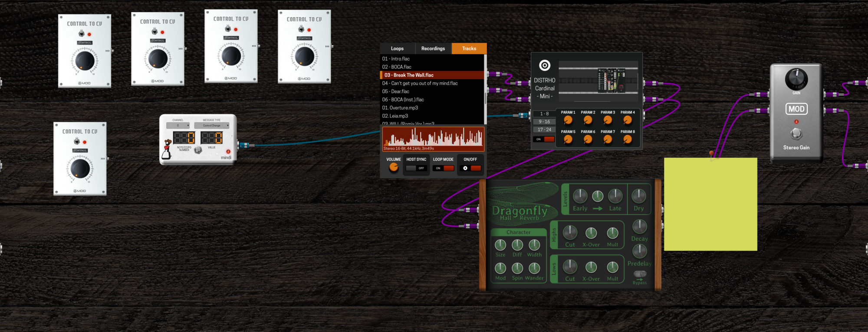This screenshot has height=332, width=868.
Task: Flip toggle switch on fourth top-row Control to CV
Action: 301,29
